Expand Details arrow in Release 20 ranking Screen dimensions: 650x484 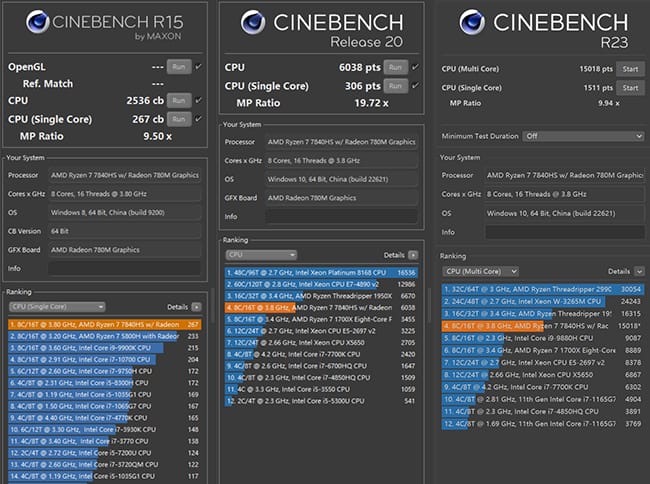(x=413, y=255)
